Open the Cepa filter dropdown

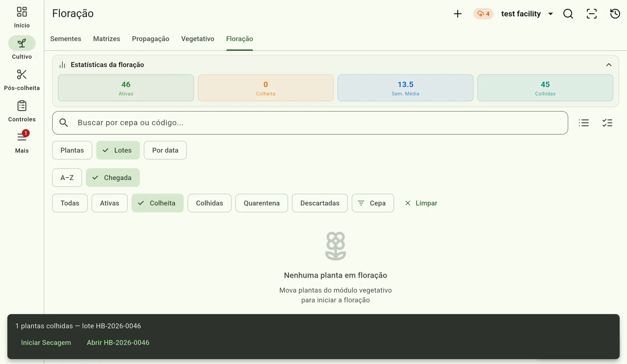(x=373, y=203)
